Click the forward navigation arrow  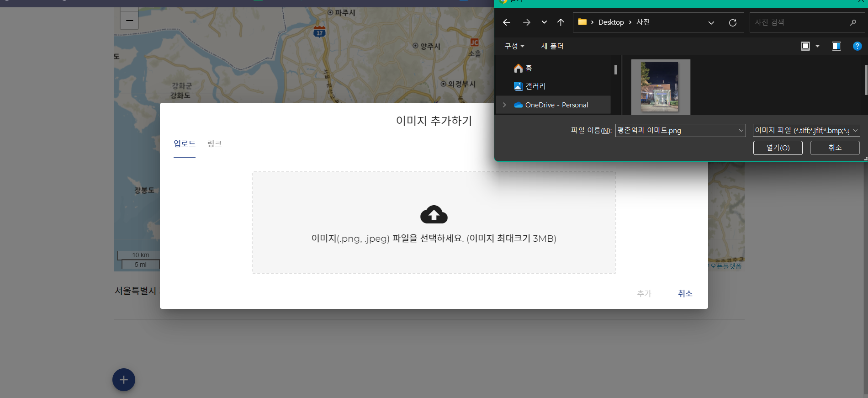click(x=526, y=22)
